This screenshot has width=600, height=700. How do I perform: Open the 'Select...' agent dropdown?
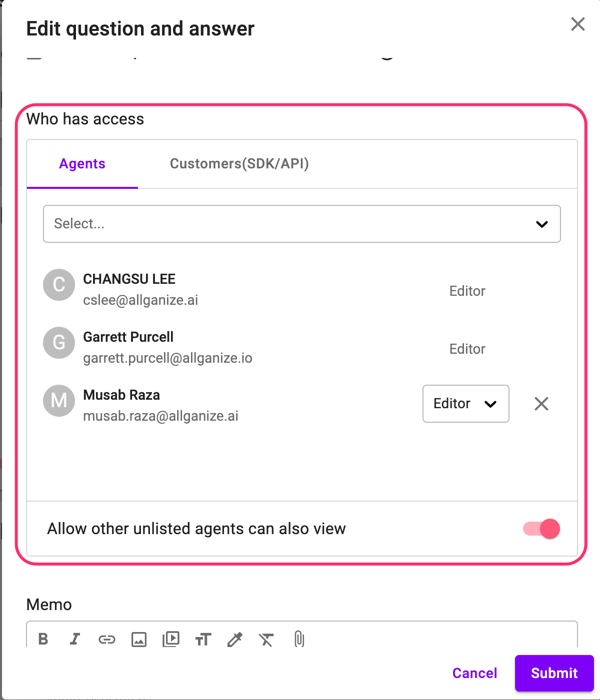click(302, 224)
